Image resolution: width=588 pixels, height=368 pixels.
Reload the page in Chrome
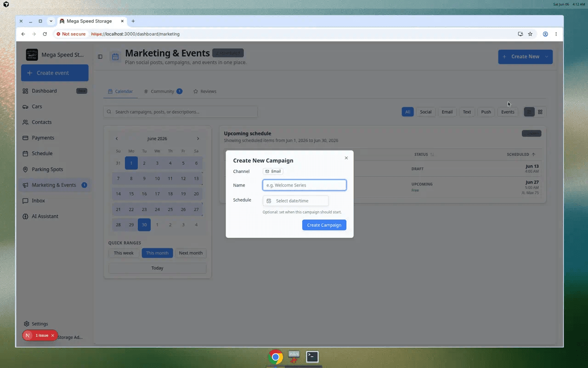45,34
